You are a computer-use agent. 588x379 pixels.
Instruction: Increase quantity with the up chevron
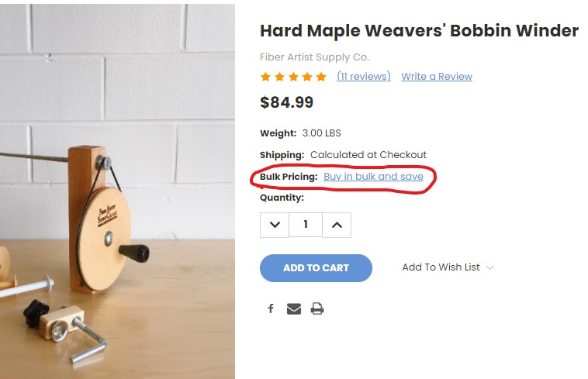[336, 225]
